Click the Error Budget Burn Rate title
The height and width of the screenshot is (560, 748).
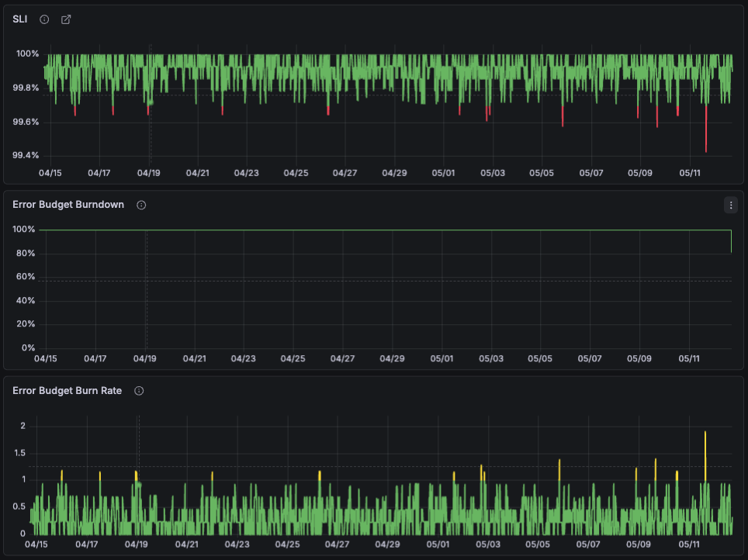click(68, 391)
